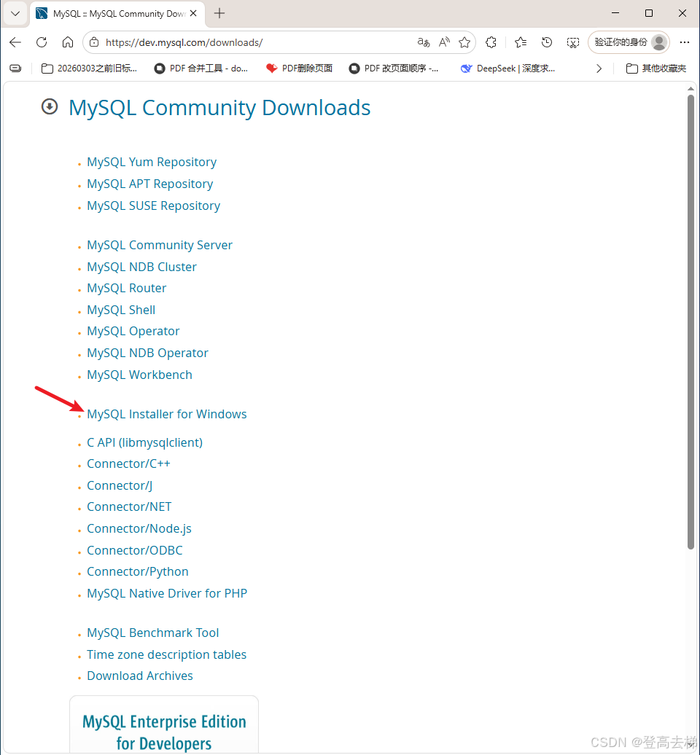This screenshot has width=700, height=755.
Task: Open Connector/Python link
Action: point(138,571)
